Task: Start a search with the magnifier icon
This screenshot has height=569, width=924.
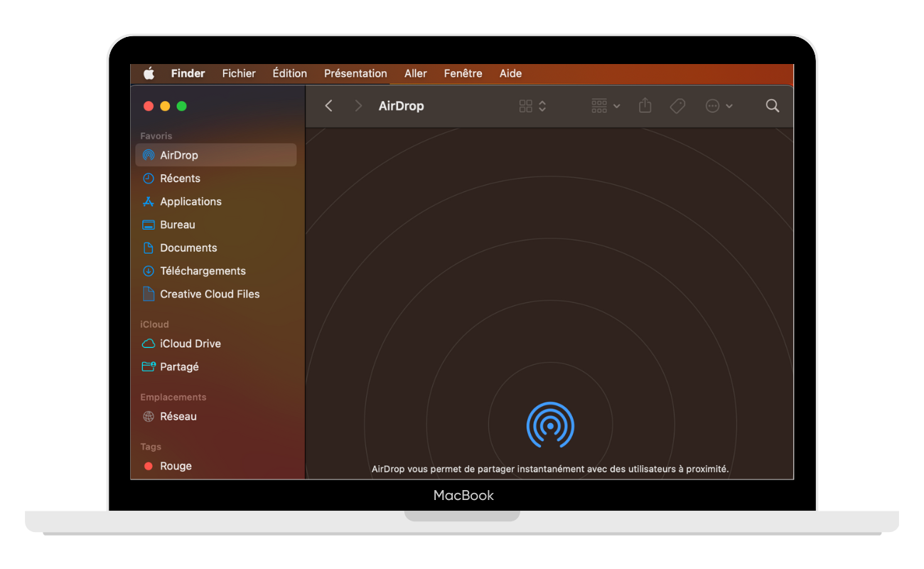Action: click(773, 105)
